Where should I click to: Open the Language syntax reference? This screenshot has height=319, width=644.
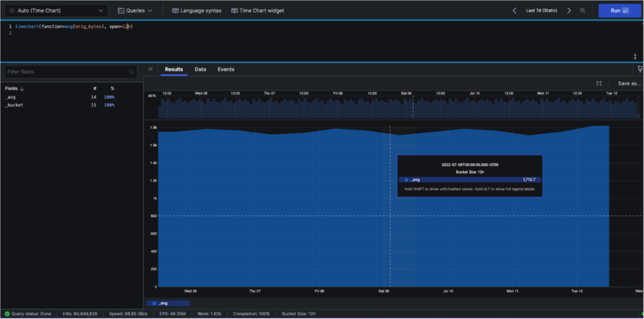(x=197, y=11)
